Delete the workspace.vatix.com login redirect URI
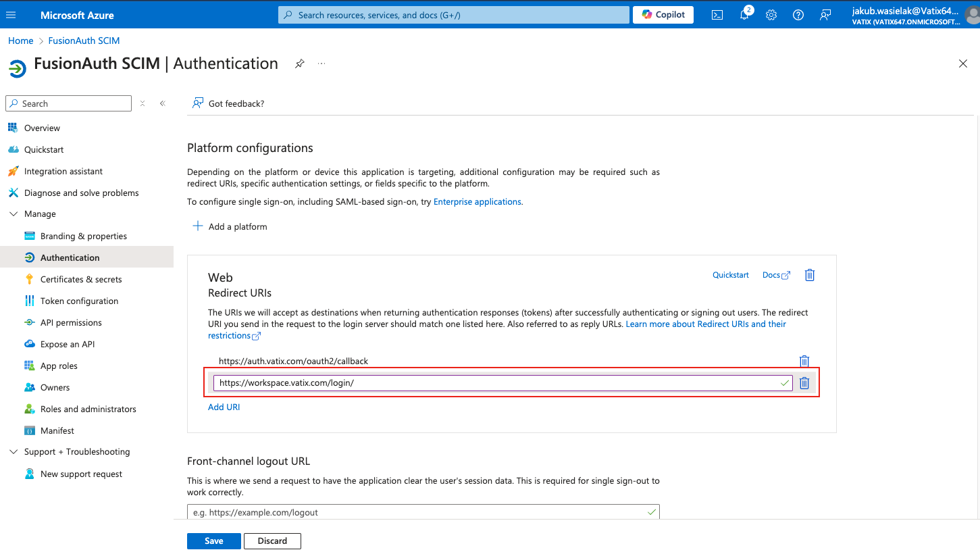The width and height of the screenshot is (980, 552). click(804, 383)
